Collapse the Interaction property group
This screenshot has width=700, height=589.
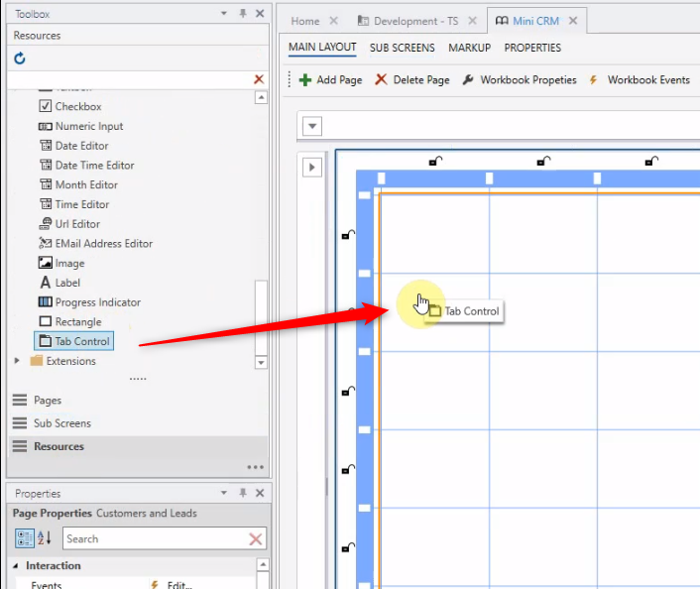coord(16,566)
